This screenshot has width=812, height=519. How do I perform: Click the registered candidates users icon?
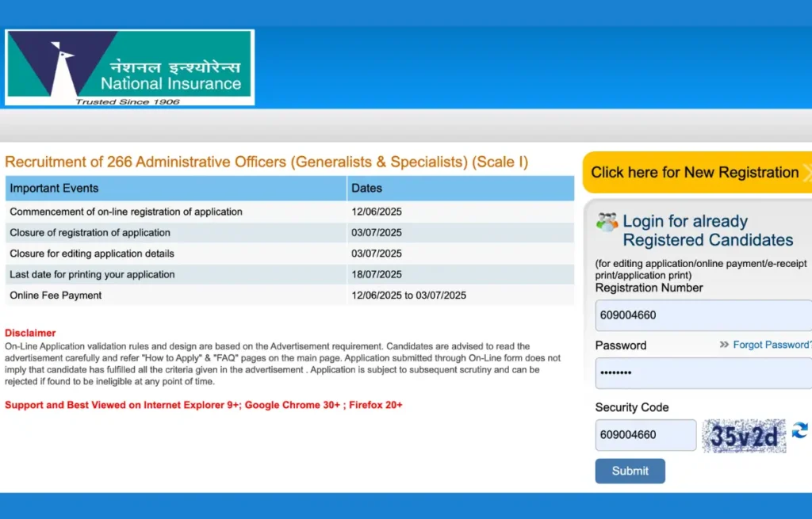pos(607,222)
